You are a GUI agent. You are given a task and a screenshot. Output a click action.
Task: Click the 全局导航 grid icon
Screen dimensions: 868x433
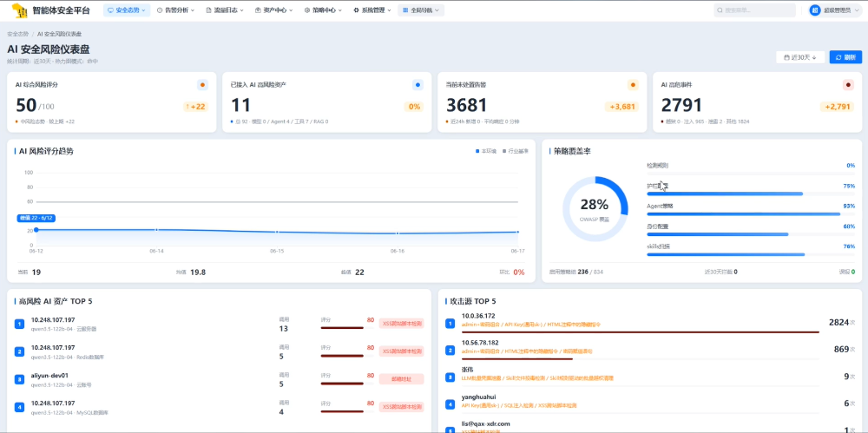405,10
